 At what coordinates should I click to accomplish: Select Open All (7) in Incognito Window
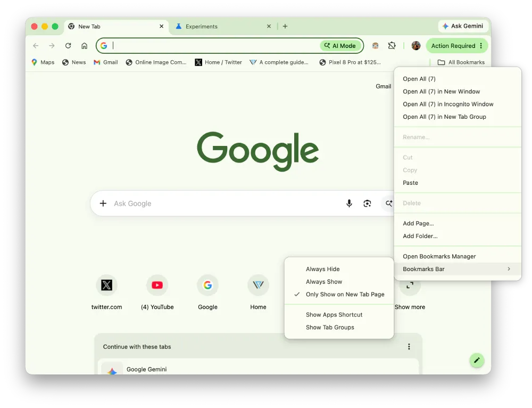tap(458, 104)
